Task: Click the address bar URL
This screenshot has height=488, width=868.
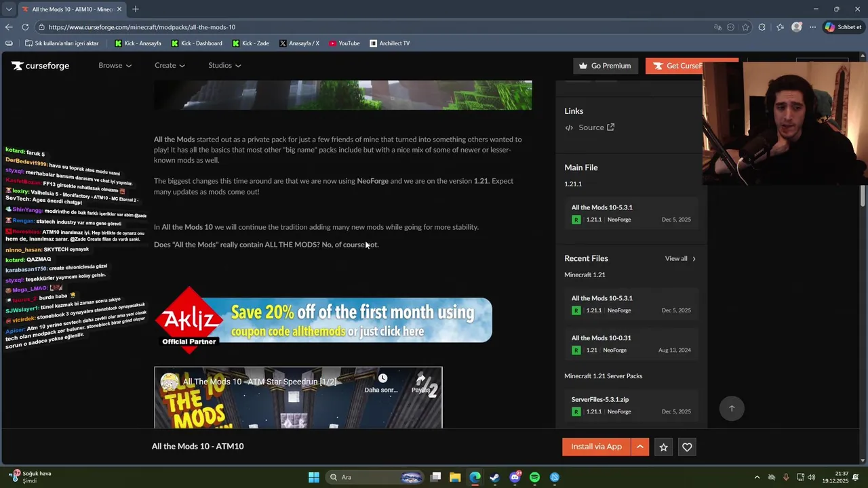Action: pos(142,27)
